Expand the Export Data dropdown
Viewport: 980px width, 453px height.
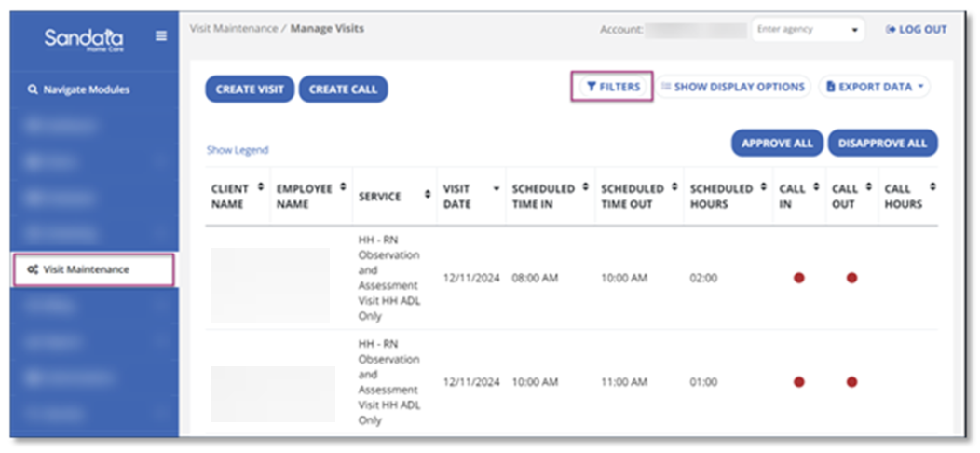point(875,87)
